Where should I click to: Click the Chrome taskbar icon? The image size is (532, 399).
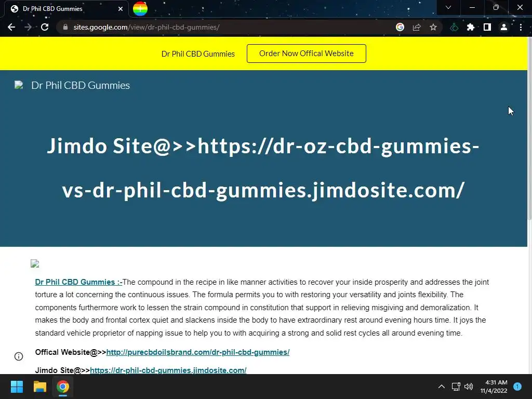pos(63,387)
